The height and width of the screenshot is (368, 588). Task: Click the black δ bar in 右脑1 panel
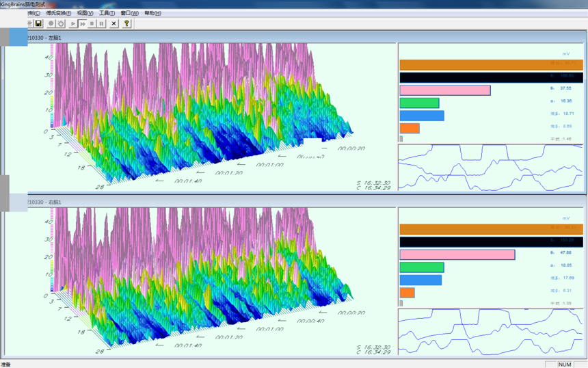(491, 242)
